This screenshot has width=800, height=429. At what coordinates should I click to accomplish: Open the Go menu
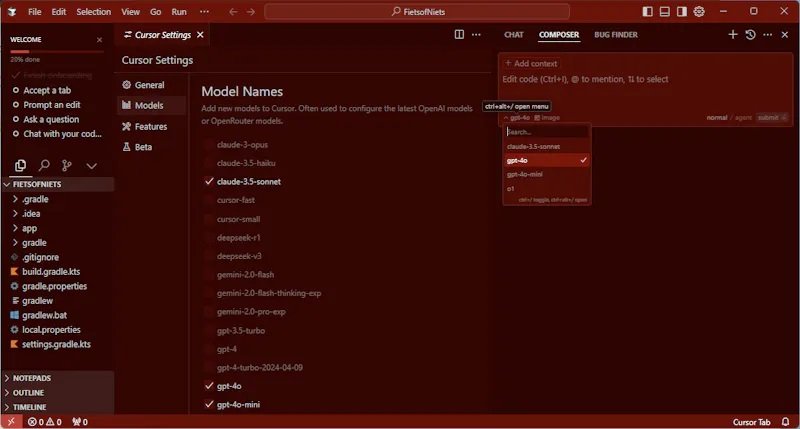pos(156,12)
